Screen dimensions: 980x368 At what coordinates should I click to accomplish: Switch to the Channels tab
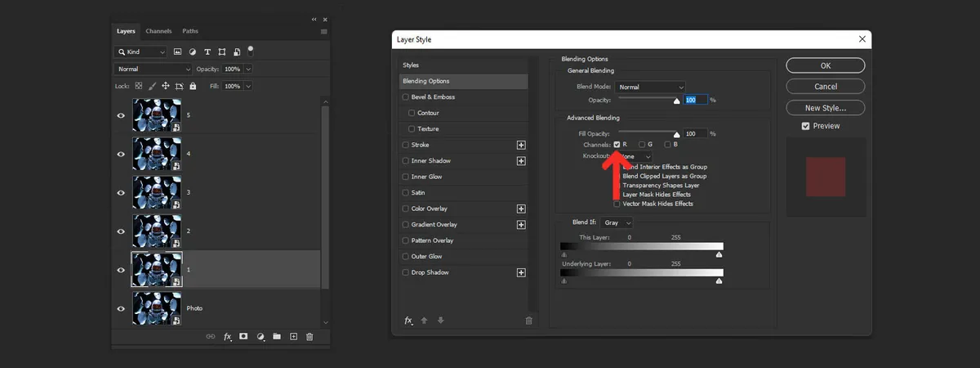coord(158,31)
